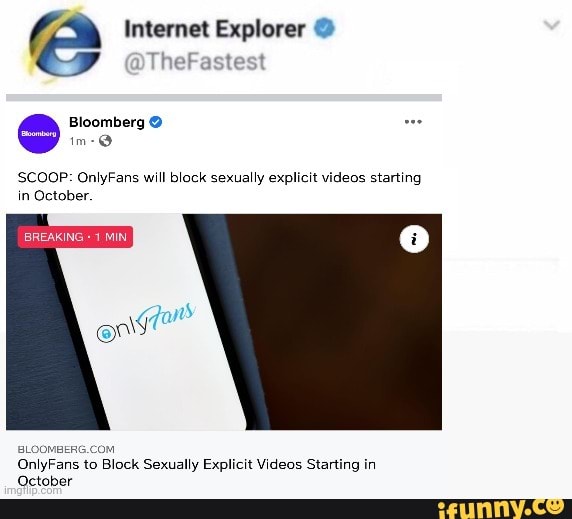Click Bloomberg's blue verified checkmark
This screenshot has width=572, height=519.
point(156,122)
